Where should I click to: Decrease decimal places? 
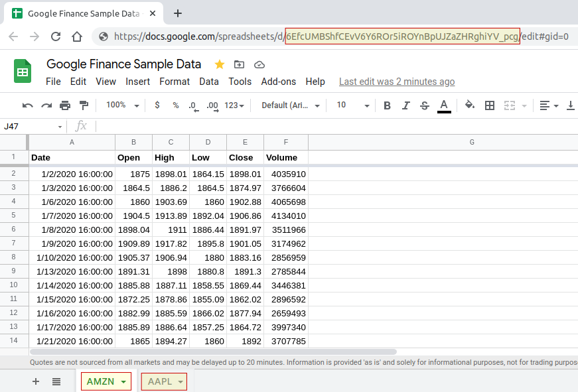pyautogui.click(x=194, y=106)
